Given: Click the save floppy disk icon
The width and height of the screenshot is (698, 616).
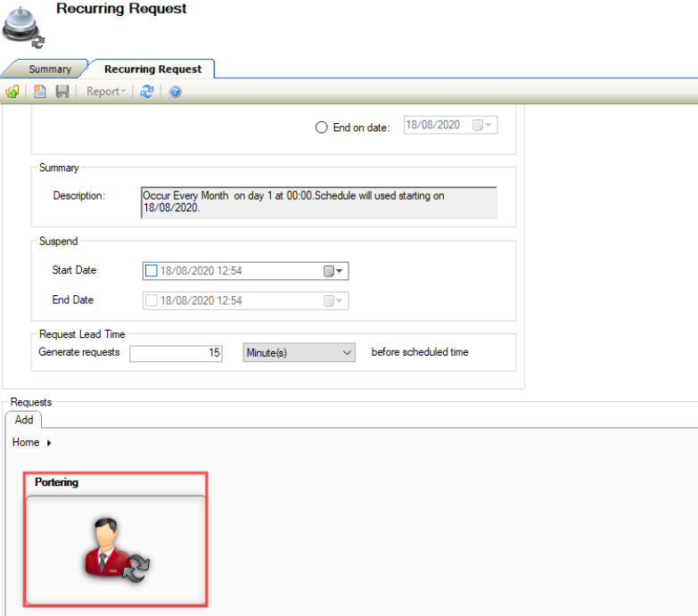Looking at the screenshot, I should [x=62, y=92].
